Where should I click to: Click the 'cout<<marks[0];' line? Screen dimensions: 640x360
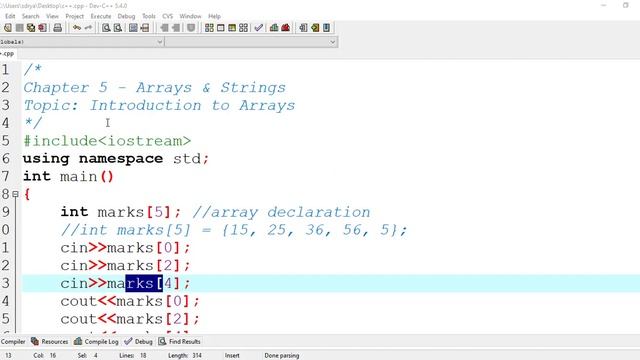pyautogui.click(x=130, y=301)
